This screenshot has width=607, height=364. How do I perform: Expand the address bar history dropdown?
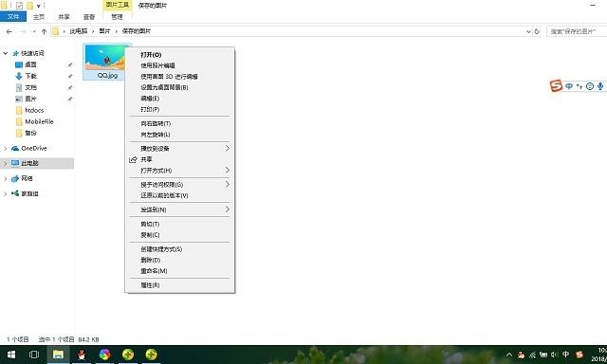point(528,31)
